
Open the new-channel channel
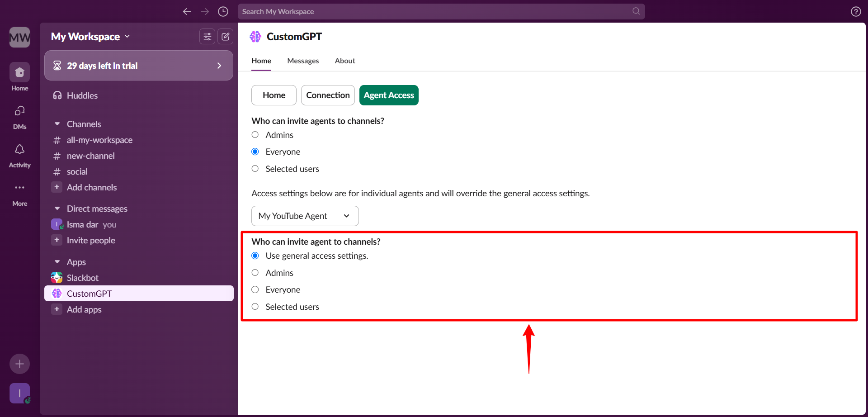(138, 156)
